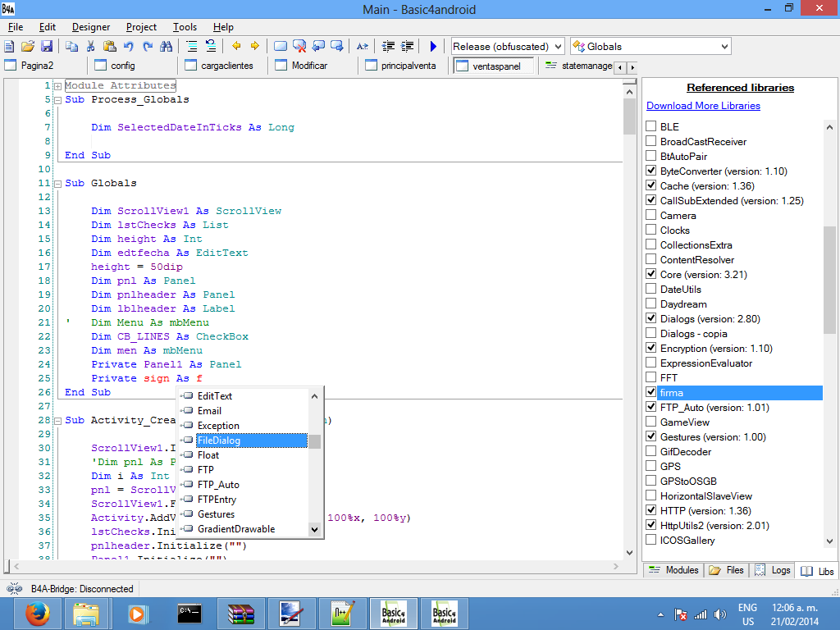Viewport: 840px width, 630px height.
Task: Click the Cut scissors icon
Action: (x=90, y=46)
